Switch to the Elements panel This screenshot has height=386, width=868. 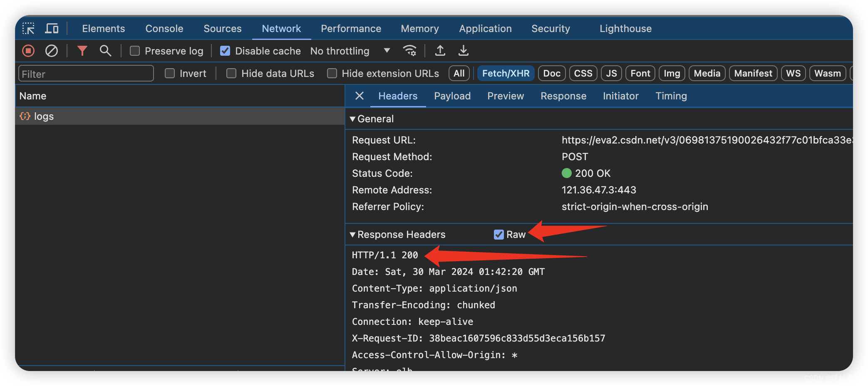[104, 28]
